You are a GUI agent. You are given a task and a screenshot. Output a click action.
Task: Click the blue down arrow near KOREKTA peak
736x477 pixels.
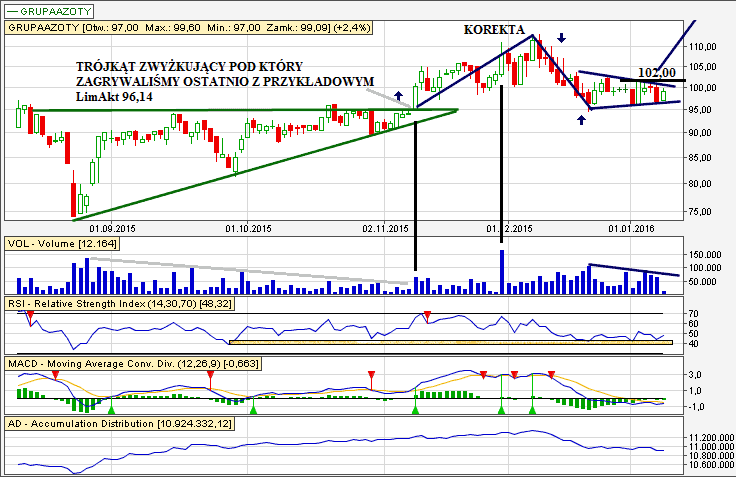pos(562,38)
